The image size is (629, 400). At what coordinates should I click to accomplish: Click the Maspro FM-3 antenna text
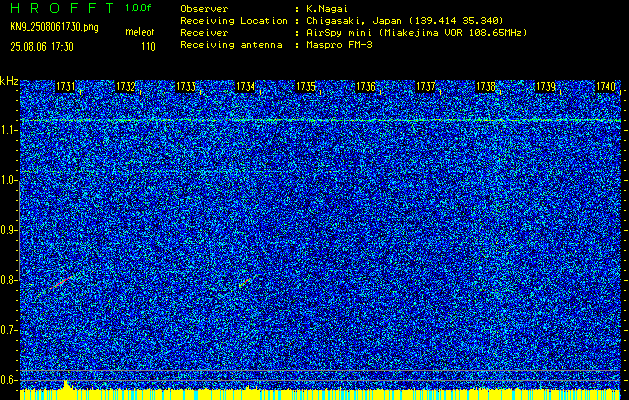tap(339, 45)
